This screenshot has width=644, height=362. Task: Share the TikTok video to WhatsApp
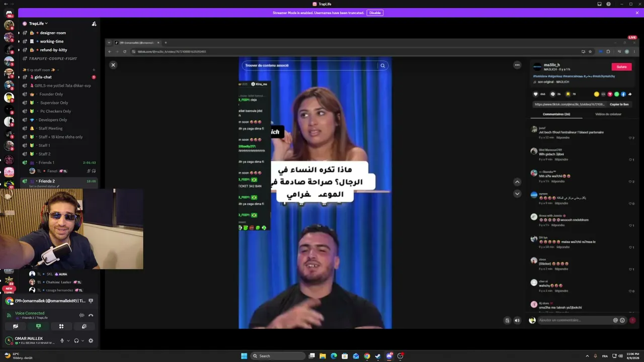click(x=616, y=94)
